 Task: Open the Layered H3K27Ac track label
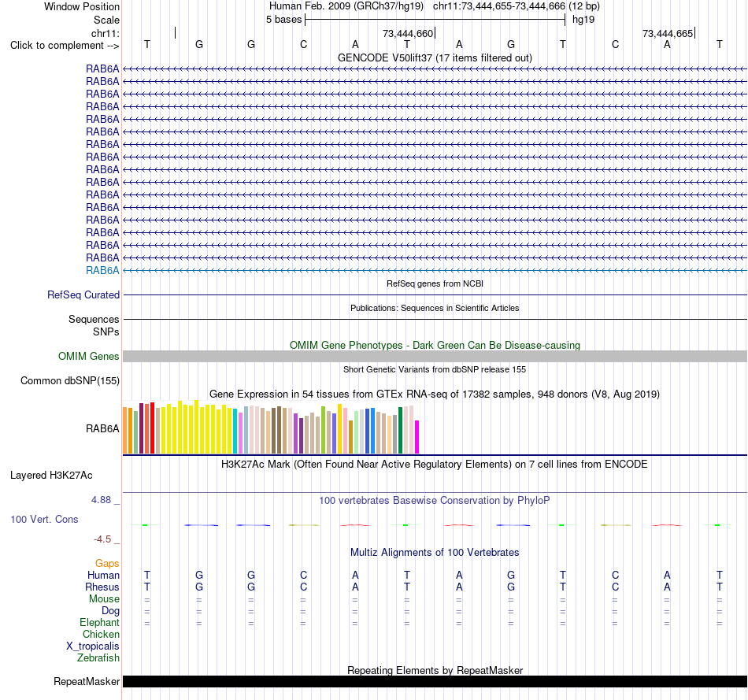coord(51,476)
